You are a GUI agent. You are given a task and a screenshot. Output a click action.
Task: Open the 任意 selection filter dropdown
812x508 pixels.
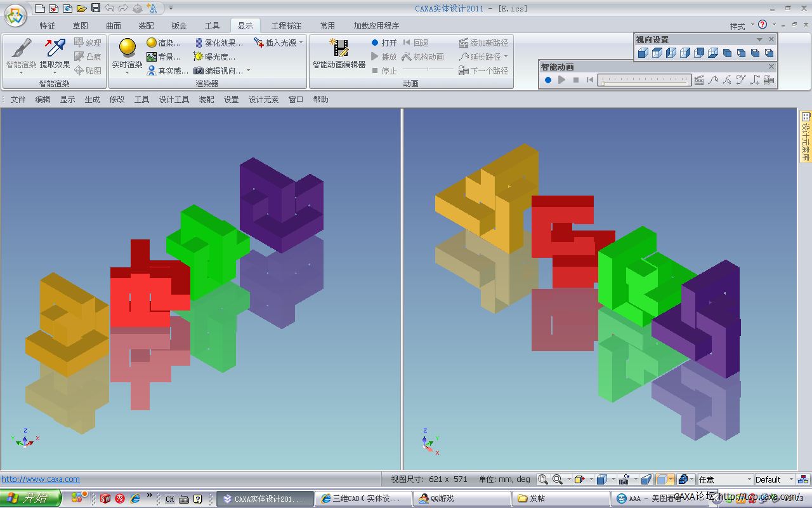pyautogui.click(x=749, y=479)
